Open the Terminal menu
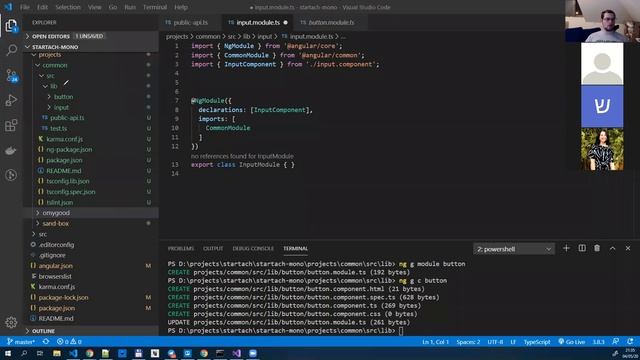This screenshot has height=360, width=640. coord(155,7)
